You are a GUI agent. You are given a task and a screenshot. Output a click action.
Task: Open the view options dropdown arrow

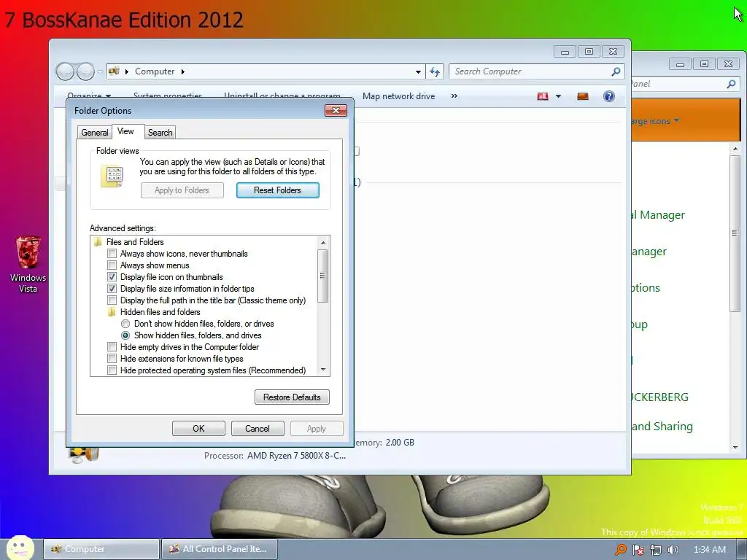pyautogui.click(x=558, y=96)
